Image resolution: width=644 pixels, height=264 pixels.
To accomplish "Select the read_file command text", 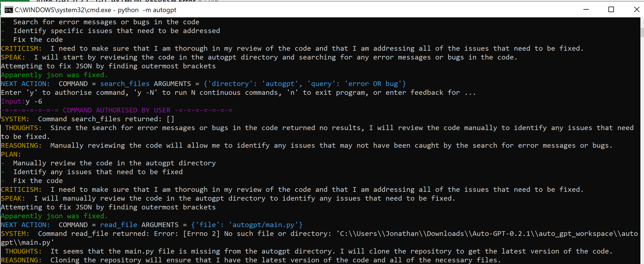I will 119,225.
